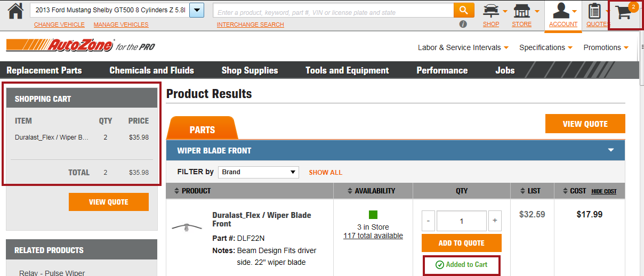This screenshot has width=644, height=276.
Task: Open the vehicle selector dropdown arrow
Action: point(197,10)
